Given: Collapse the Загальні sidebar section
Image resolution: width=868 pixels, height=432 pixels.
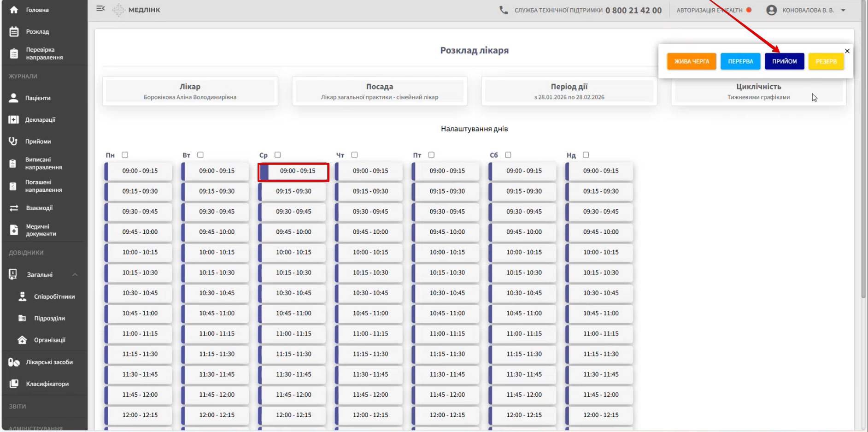Looking at the screenshot, I should tap(75, 275).
